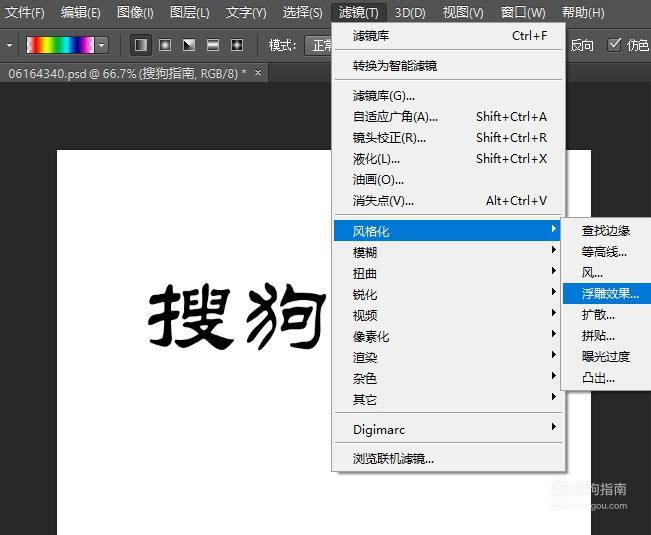Open the 图像(I) menu
Viewport: 651px width, 535px height.
[135, 12]
